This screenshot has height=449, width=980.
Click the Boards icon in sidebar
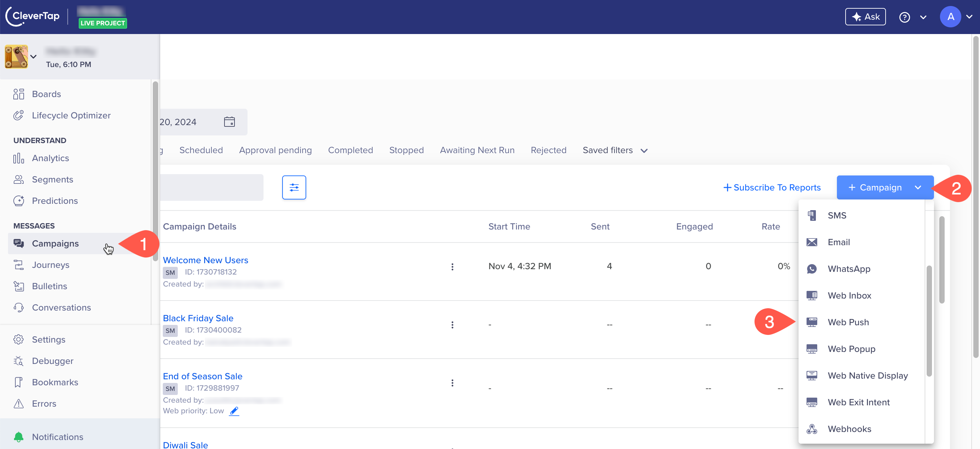click(x=18, y=94)
